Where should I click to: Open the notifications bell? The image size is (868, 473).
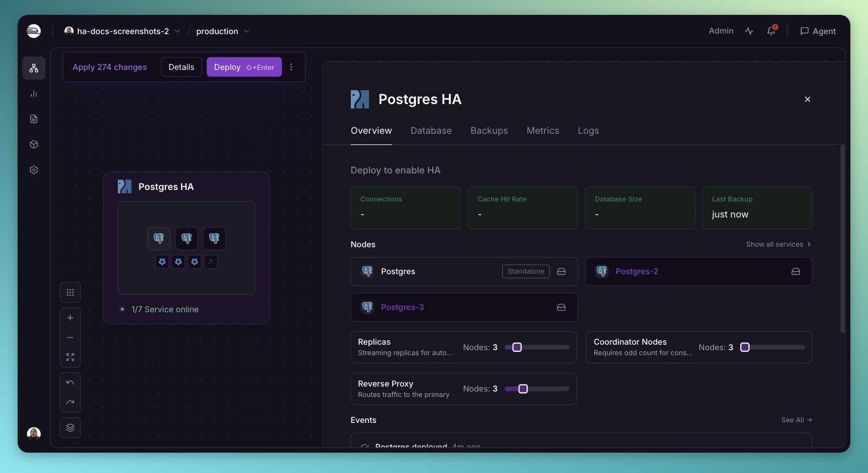coord(772,31)
